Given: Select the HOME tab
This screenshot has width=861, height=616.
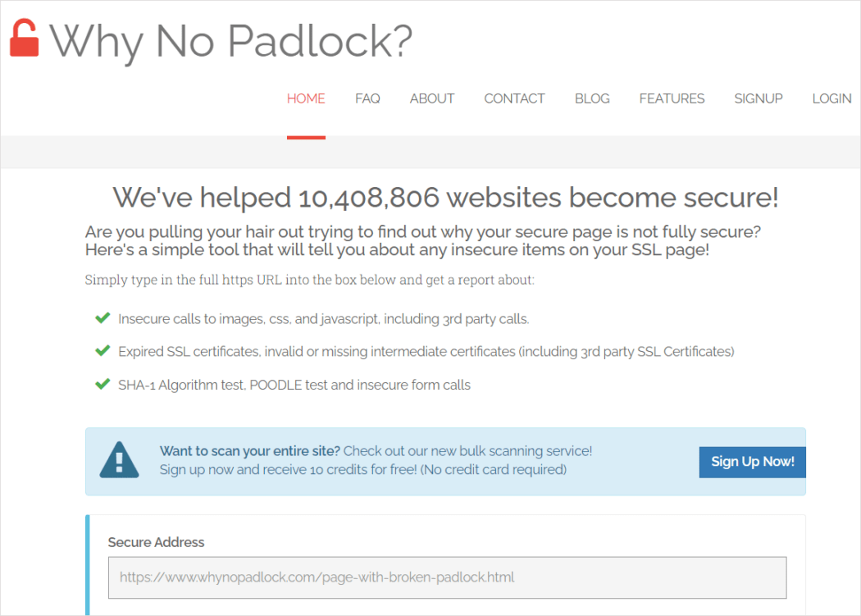Looking at the screenshot, I should coord(306,98).
